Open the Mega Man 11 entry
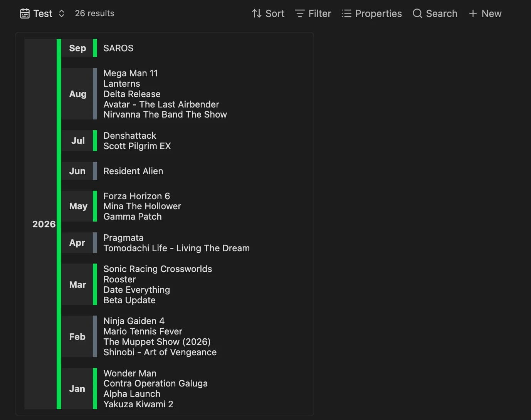Viewport: 531px width, 420px height. click(131, 73)
